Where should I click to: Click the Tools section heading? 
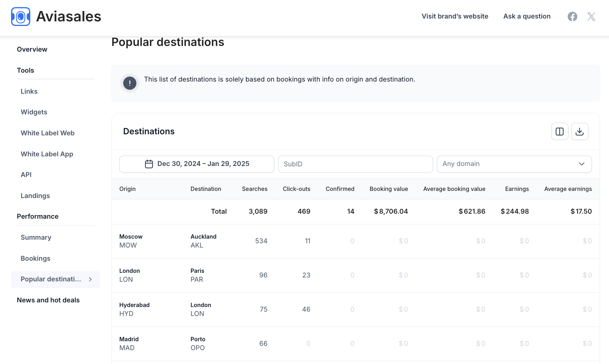coord(25,71)
